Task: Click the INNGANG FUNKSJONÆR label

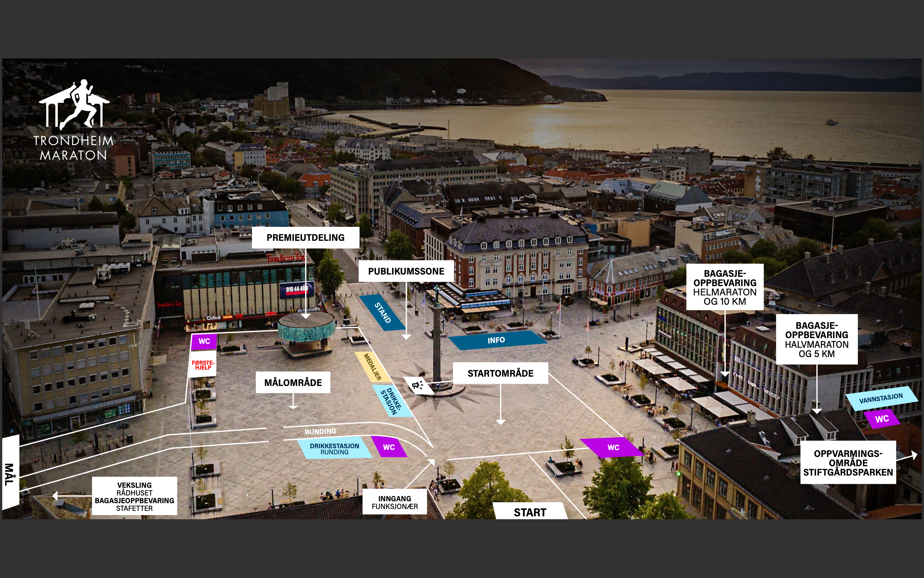Action: 395,502
